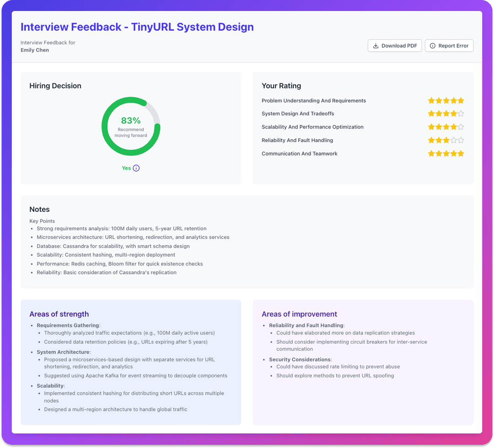Click the candidate name Emily Chen

(35, 50)
